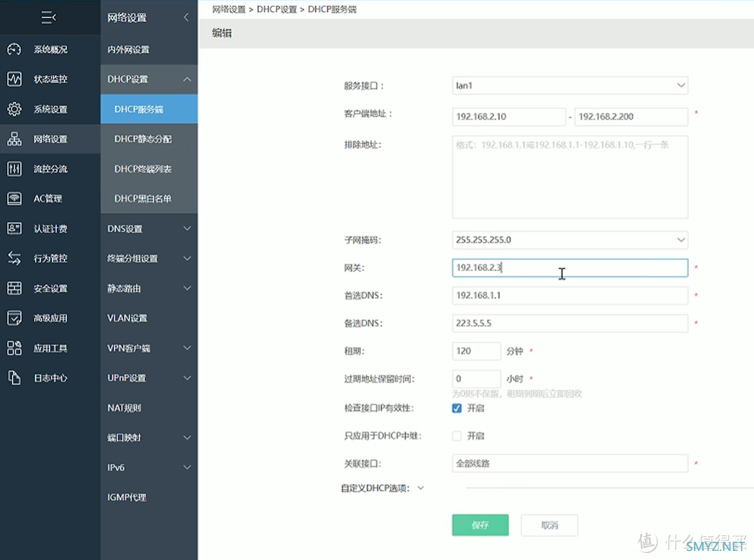Expand the UPnP设置 submenu

tap(187, 378)
